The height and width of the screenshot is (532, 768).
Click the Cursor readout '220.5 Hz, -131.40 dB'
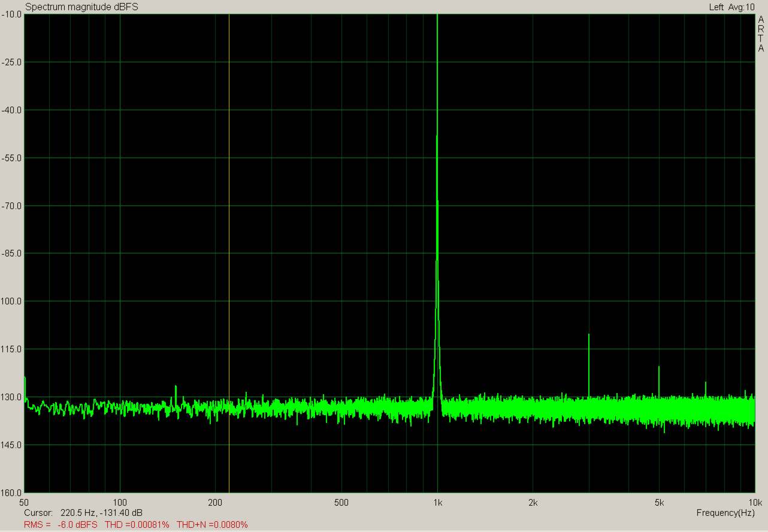coord(102,513)
